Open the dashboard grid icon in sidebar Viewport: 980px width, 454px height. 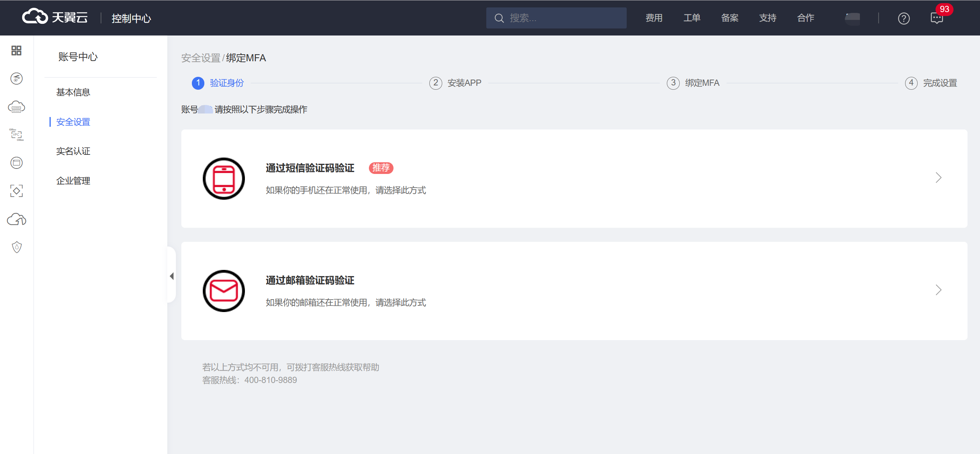coord(16,50)
